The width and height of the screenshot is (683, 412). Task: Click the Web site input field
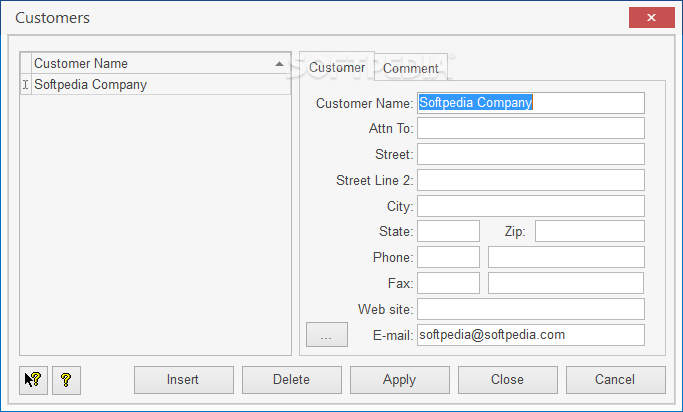[x=531, y=309]
